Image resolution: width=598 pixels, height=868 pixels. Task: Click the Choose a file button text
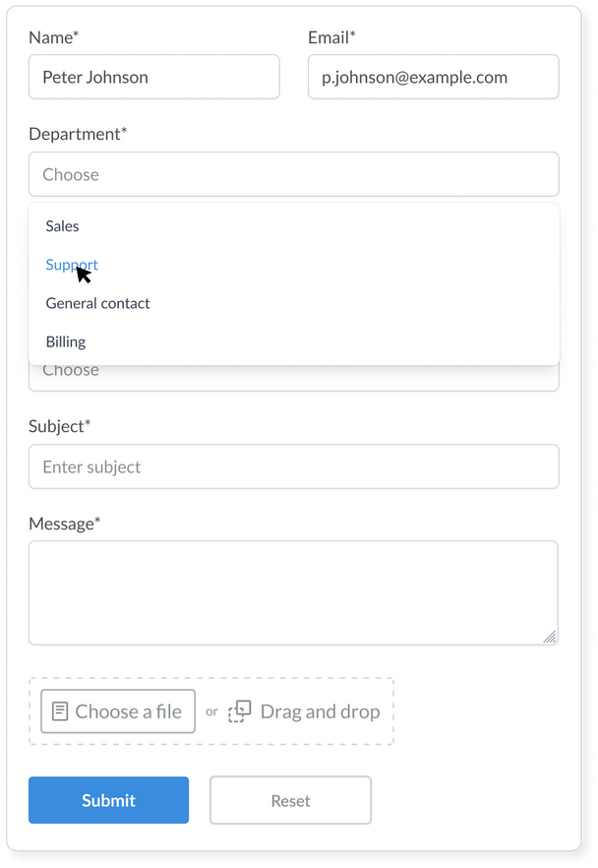click(x=128, y=712)
